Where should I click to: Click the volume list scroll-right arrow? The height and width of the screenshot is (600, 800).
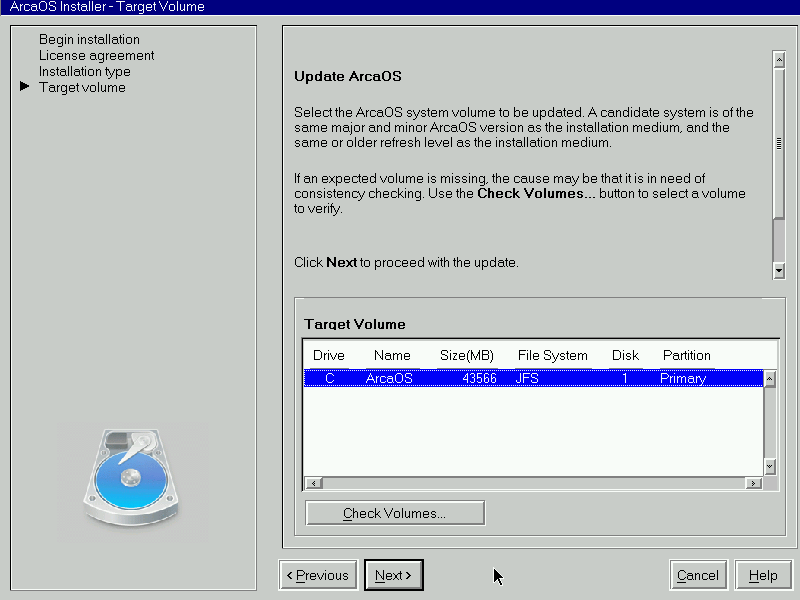point(753,483)
